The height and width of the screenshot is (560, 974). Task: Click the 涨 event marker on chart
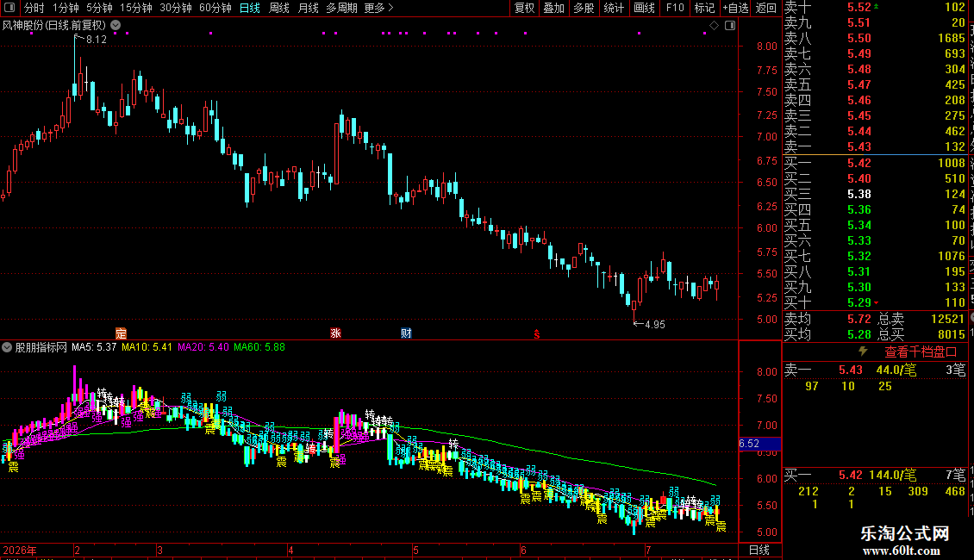[x=335, y=333]
